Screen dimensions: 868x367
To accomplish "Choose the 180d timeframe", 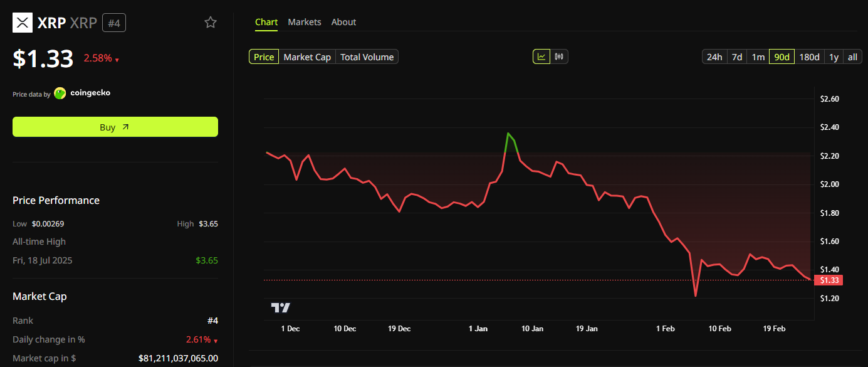I will (x=809, y=56).
